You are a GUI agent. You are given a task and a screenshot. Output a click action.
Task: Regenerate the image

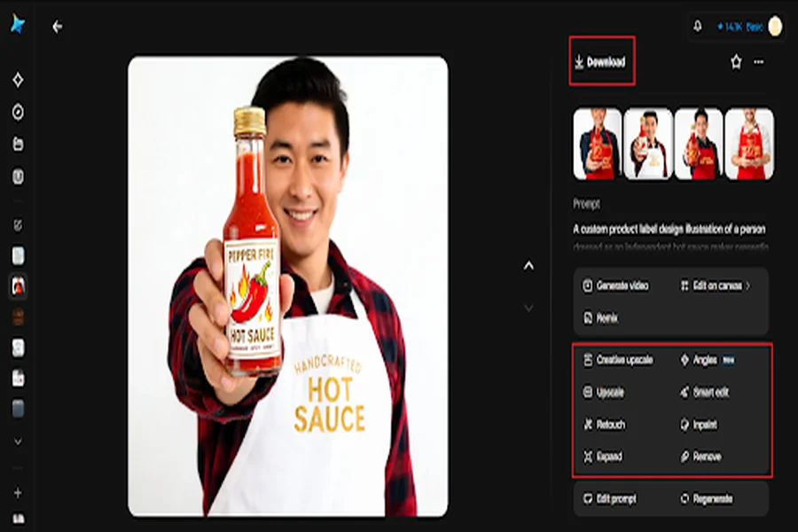click(x=707, y=499)
